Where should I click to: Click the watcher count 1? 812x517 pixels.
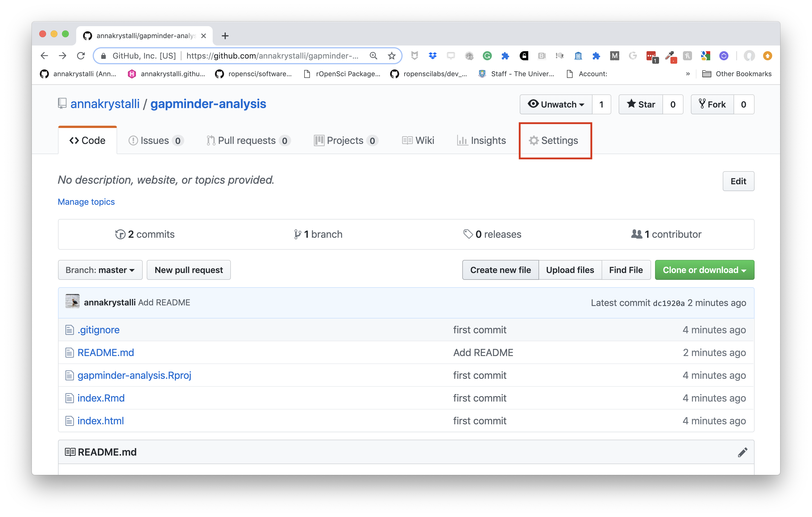click(602, 105)
